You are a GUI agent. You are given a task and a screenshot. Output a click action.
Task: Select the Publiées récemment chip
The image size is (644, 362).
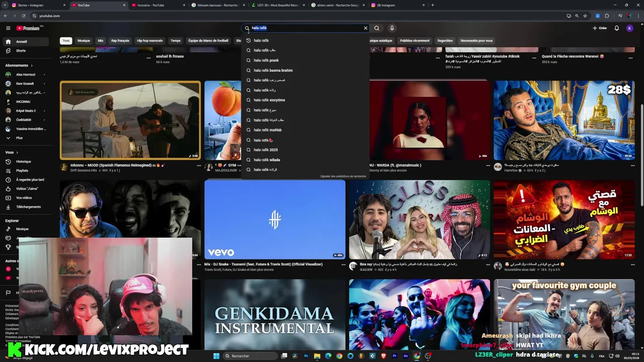pos(415,41)
